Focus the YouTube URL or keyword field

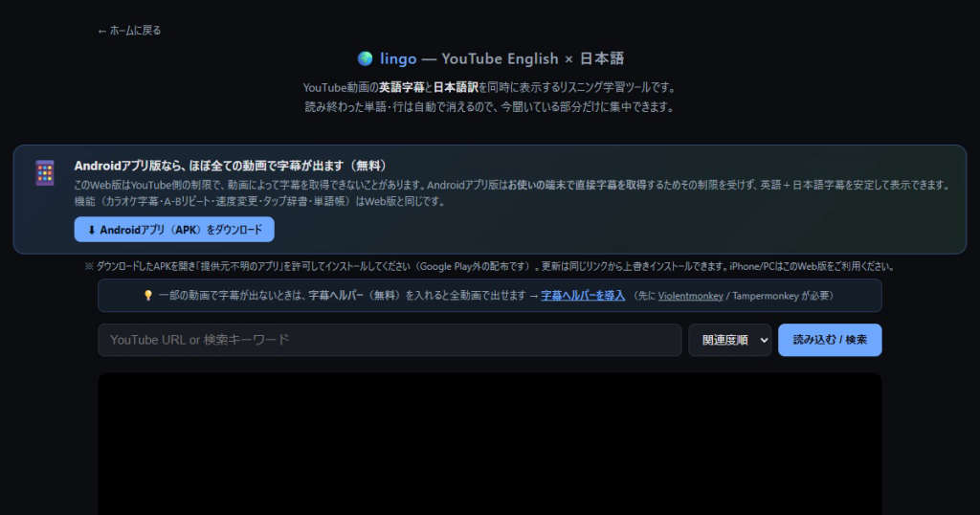point(390,340)
